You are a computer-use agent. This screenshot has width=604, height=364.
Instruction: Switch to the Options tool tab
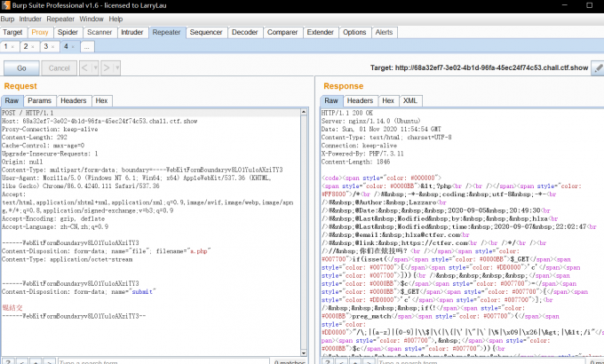pyautogui.click(x=354, y=32)
